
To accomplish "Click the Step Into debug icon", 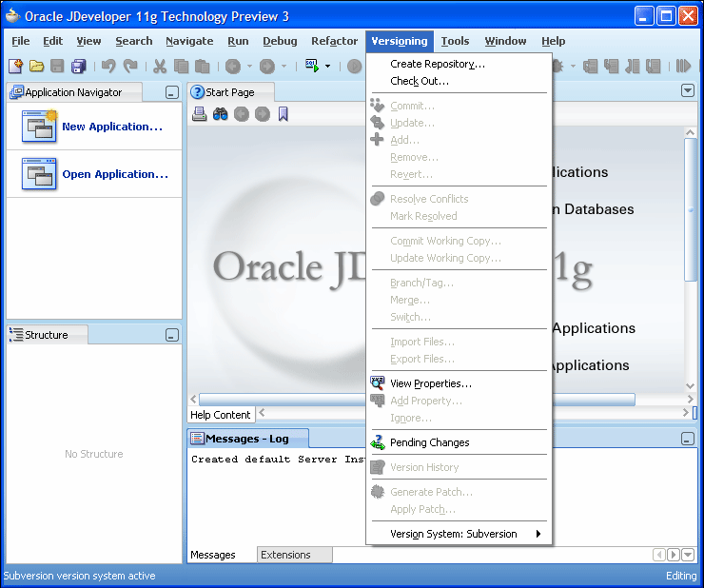I will coord(612,67).
